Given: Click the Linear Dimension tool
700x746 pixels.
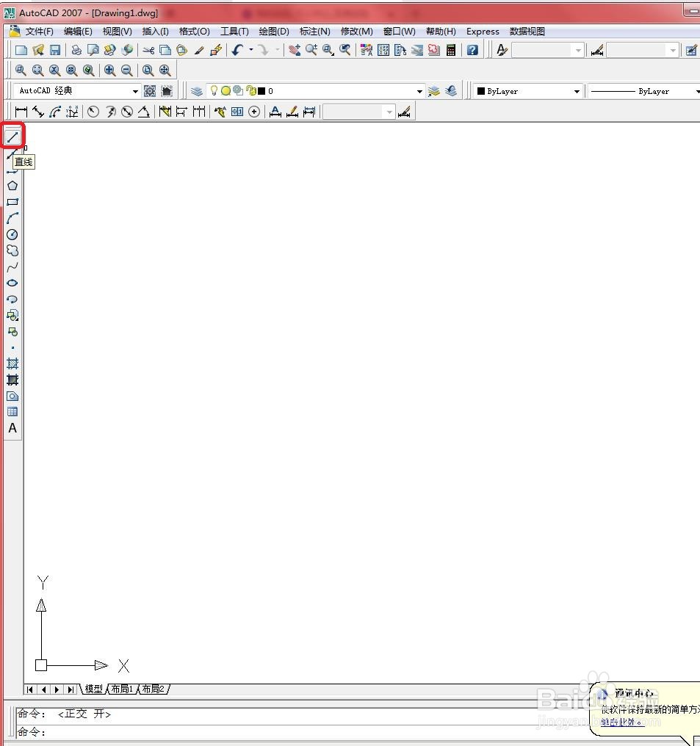Looking at the screenshot, I should coord(21,112).
